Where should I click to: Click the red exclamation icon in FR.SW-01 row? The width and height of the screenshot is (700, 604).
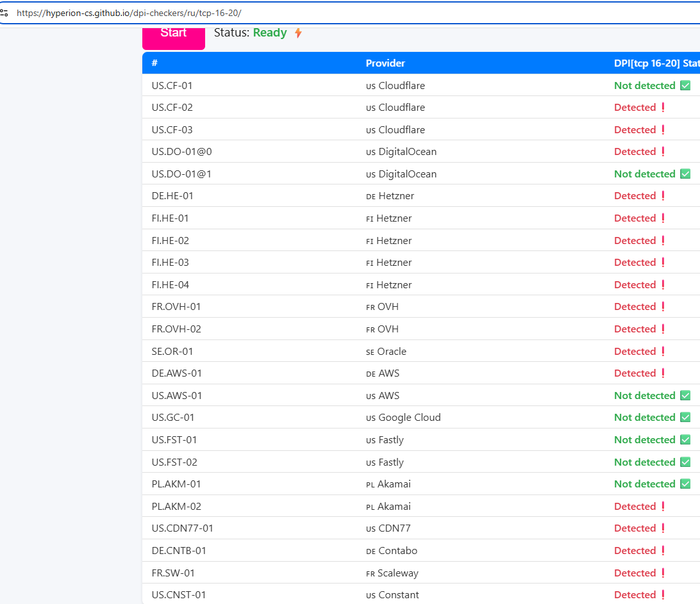point(663,573)
